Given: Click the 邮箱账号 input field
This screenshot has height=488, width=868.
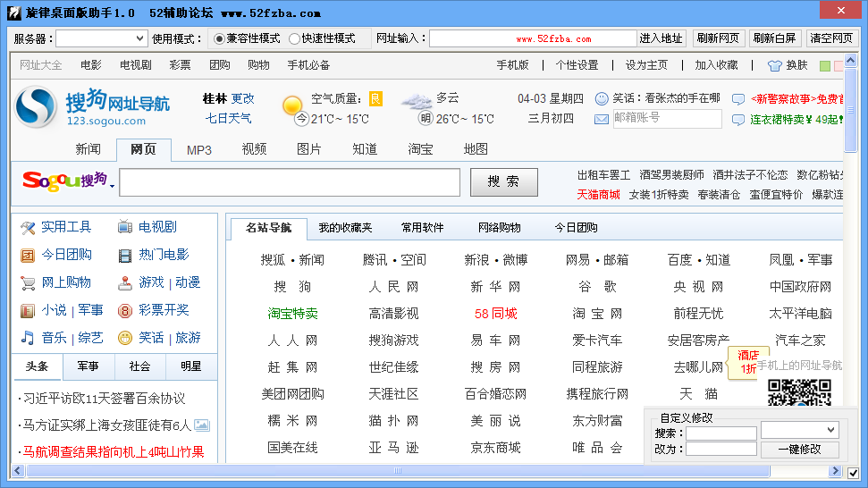Looking at the screenshot, I should (667, 118).
